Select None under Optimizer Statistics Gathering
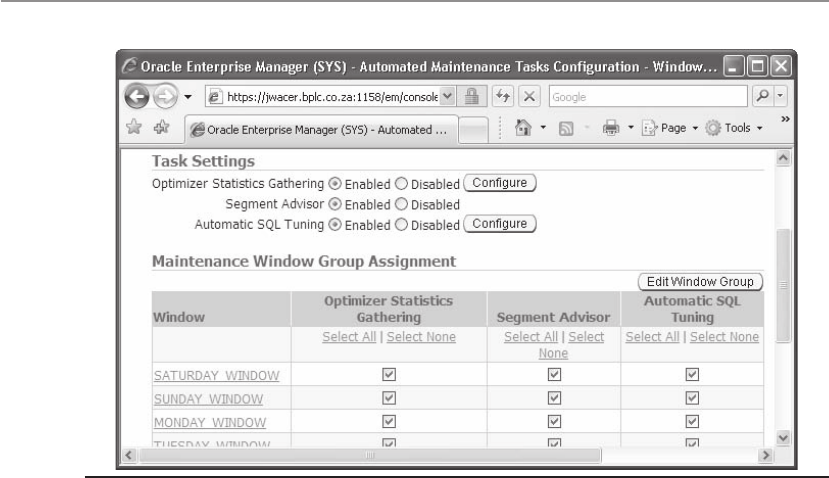The height and width of the screenshot is (478, 829). tap(421, 337)
